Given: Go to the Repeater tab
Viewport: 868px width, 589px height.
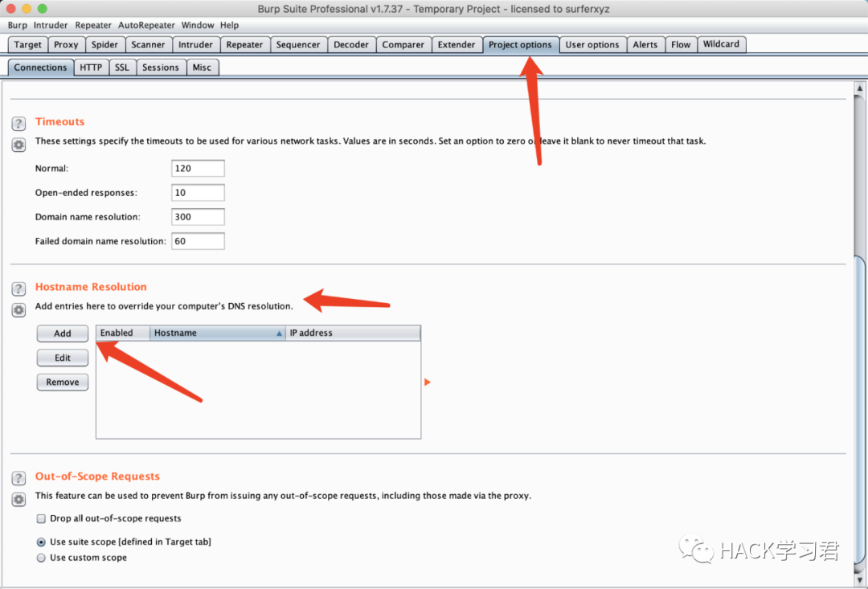Looking at the screenshot, I should [244, 45].
